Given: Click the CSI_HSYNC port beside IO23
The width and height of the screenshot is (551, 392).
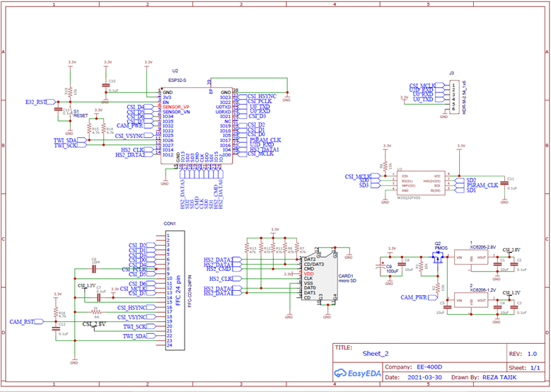Looking at the screenshot, I should pyautogui.click(x=257, y=96).
